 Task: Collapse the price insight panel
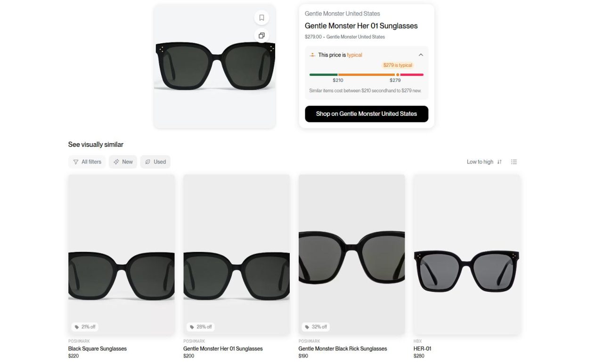421,55
